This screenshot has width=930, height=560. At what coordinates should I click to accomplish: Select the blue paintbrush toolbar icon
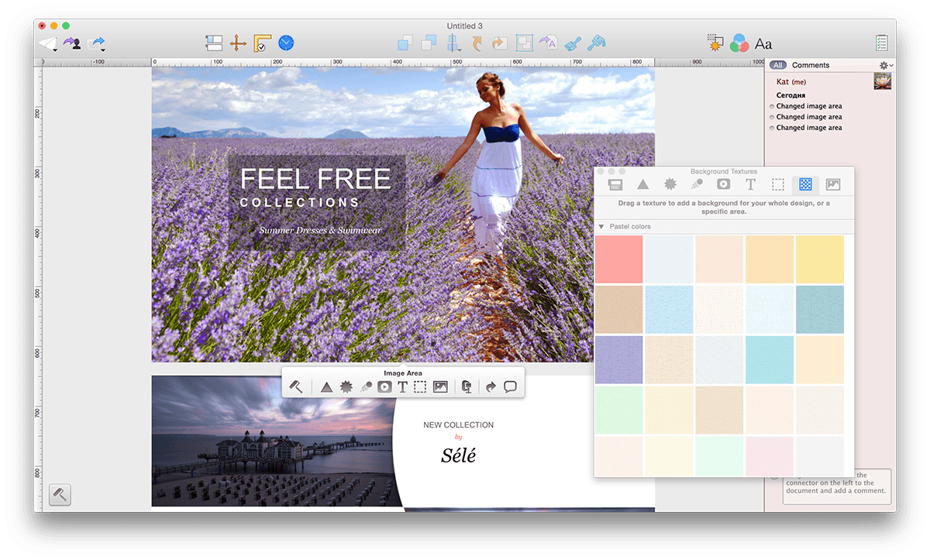(x=573, y=43)
